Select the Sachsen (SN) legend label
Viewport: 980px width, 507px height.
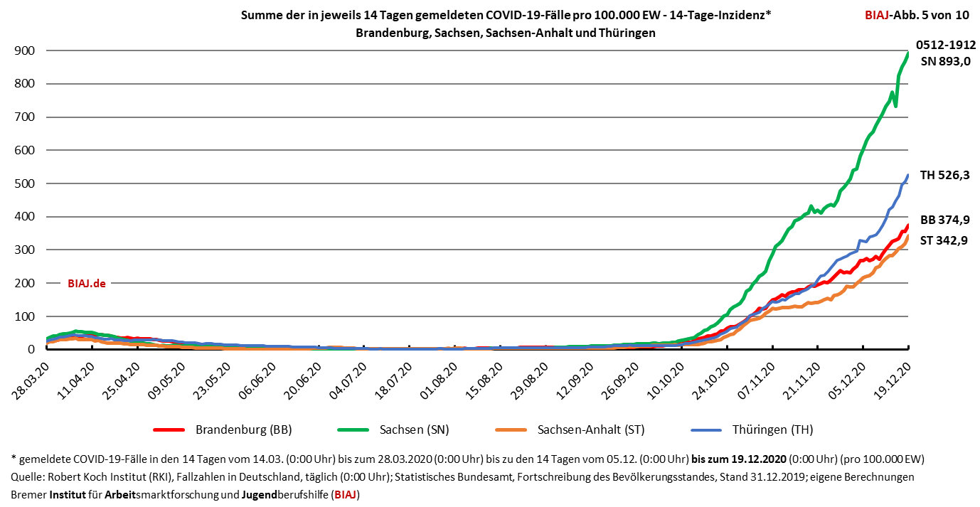414,430
